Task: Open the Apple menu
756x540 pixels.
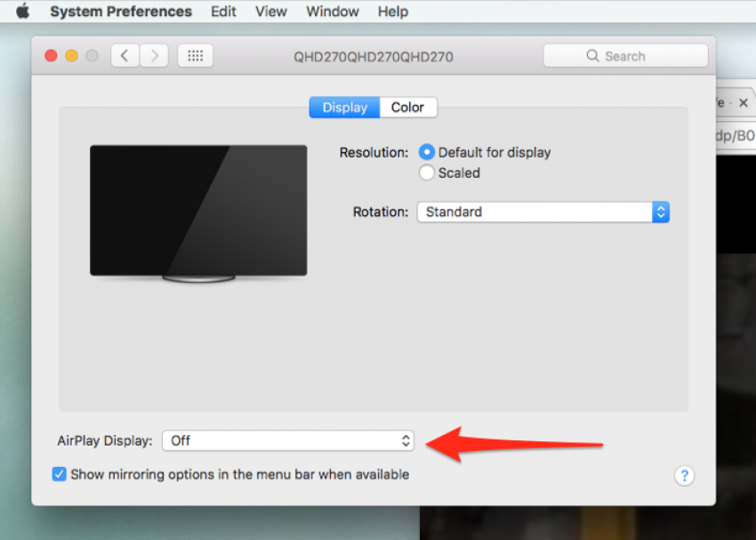Action: point(21,11)
